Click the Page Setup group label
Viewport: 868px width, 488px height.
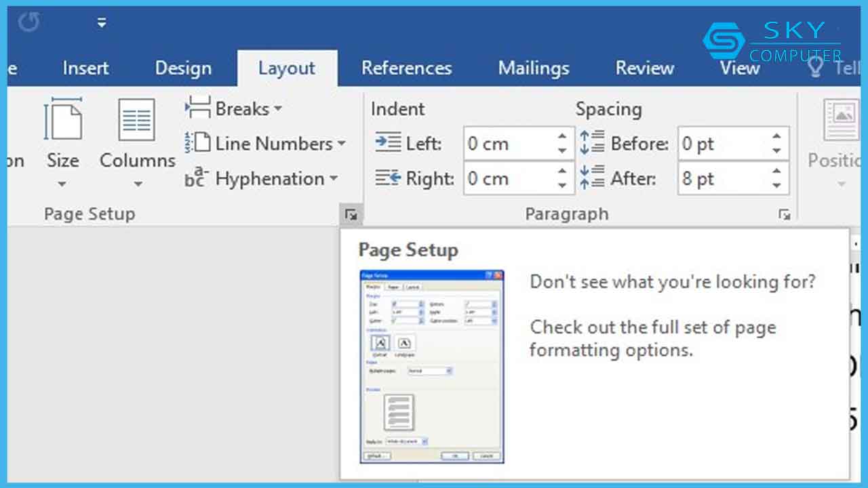pos(90,214)
